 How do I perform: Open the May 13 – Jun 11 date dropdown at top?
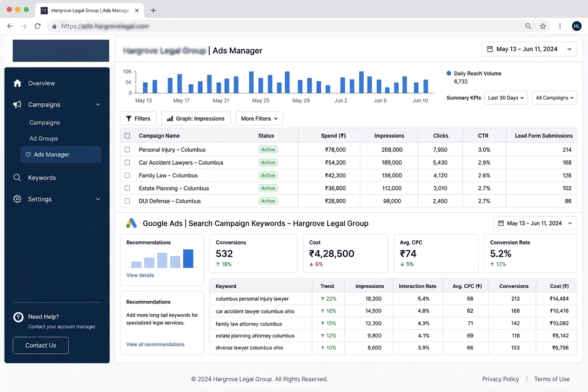pyautogui.click(x=529, y=49)
